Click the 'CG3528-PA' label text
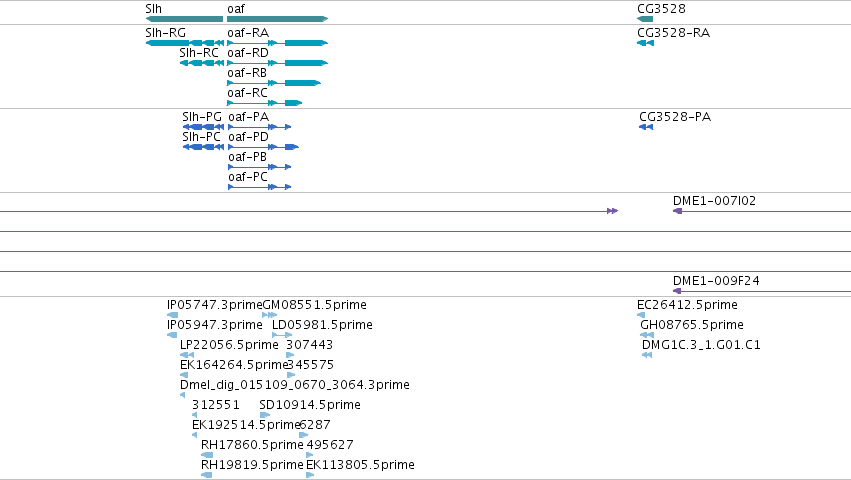The image size is (851, 480). (675, 117)
